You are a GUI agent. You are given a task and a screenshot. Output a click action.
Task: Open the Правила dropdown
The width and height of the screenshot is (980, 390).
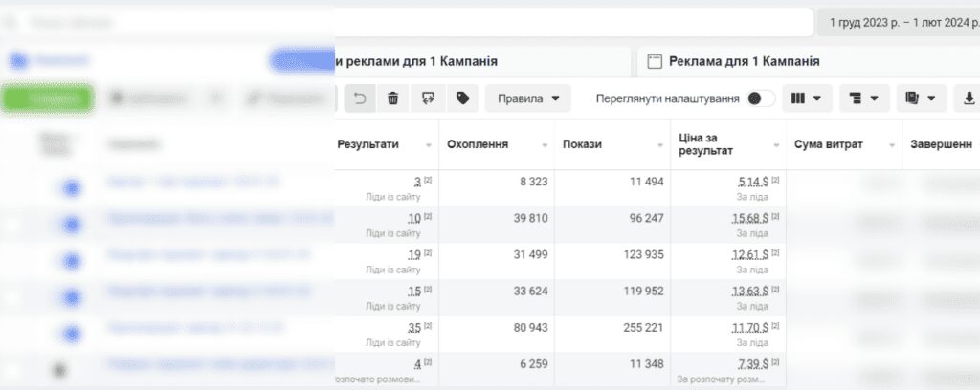(528, 98)
